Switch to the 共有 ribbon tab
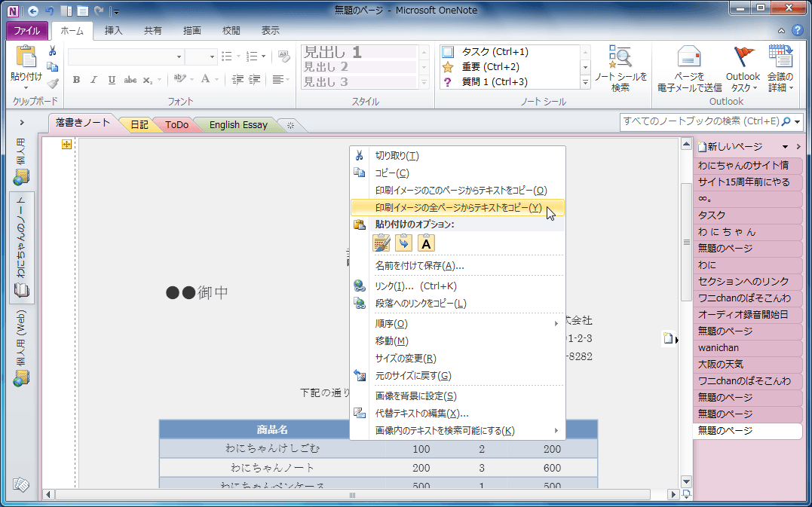 153,31
